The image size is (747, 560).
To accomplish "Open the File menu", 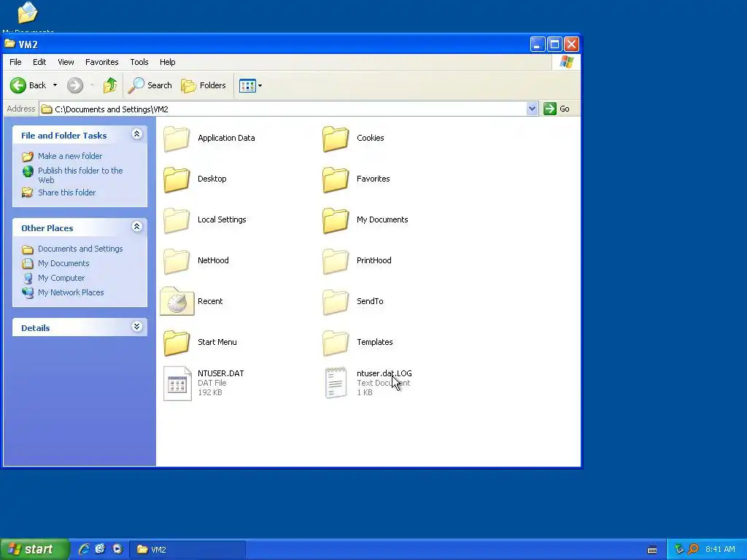I will (x=15, y=62).
